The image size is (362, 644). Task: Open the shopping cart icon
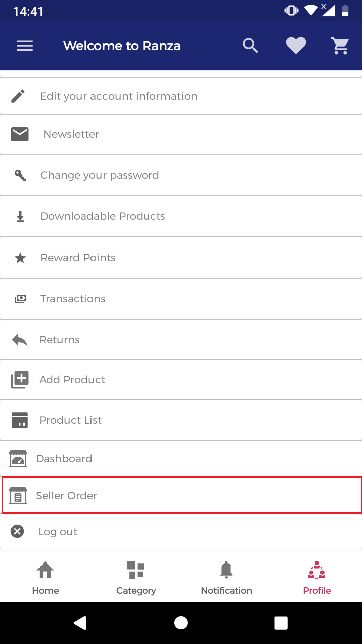point(340,46)
